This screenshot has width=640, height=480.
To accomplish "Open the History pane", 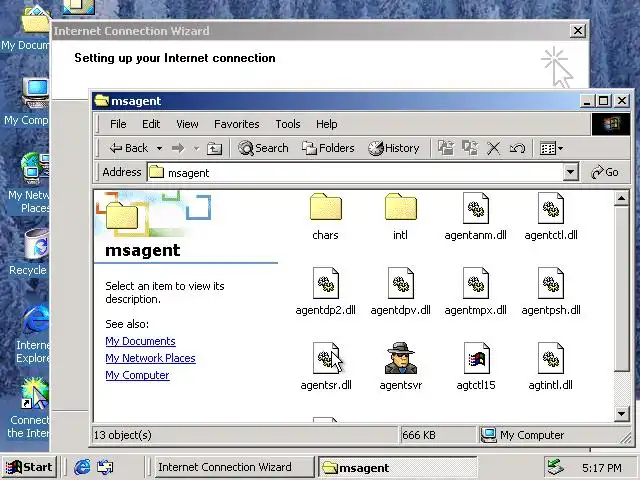I will coord(393,148).
